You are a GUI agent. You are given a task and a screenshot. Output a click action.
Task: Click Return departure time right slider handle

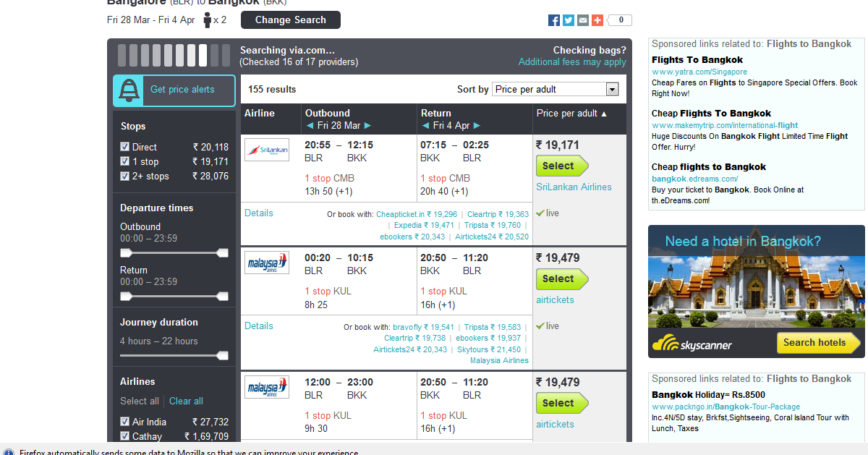(223, 297)
